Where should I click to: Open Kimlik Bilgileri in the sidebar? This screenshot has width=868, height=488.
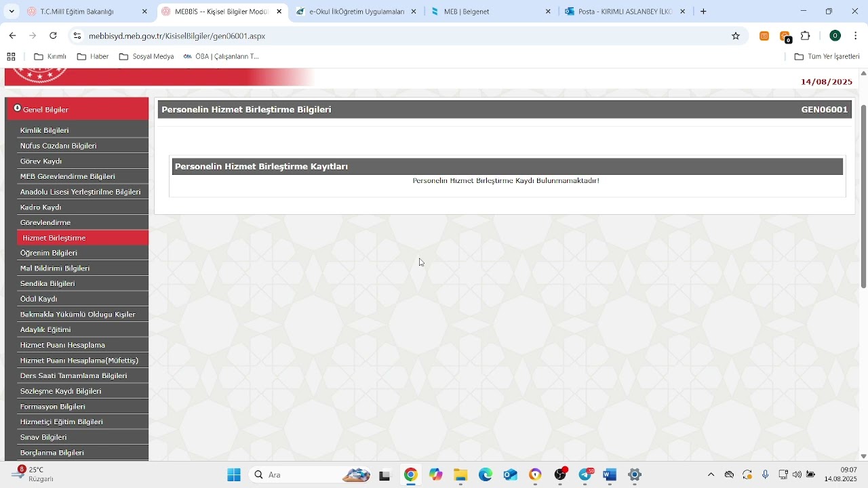click(83, 130)
